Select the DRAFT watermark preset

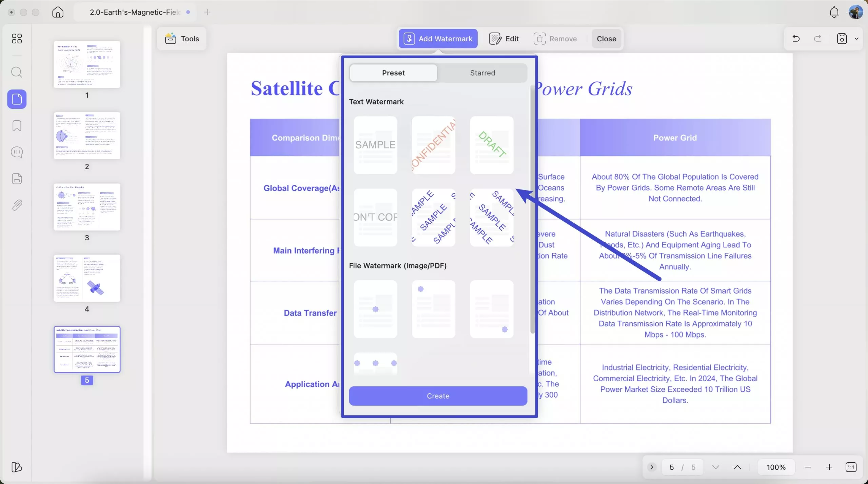[492, 145]
